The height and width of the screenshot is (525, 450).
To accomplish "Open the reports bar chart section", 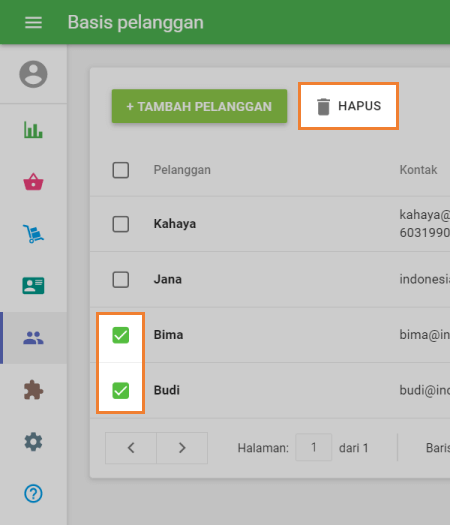I will 33,130.
